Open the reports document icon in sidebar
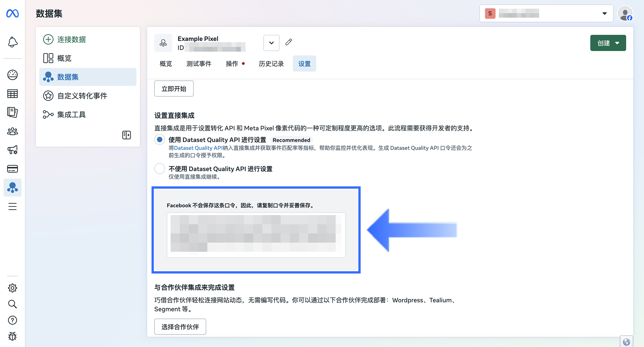644x347 pixels. pyautogui.click(x=13, y=112)
